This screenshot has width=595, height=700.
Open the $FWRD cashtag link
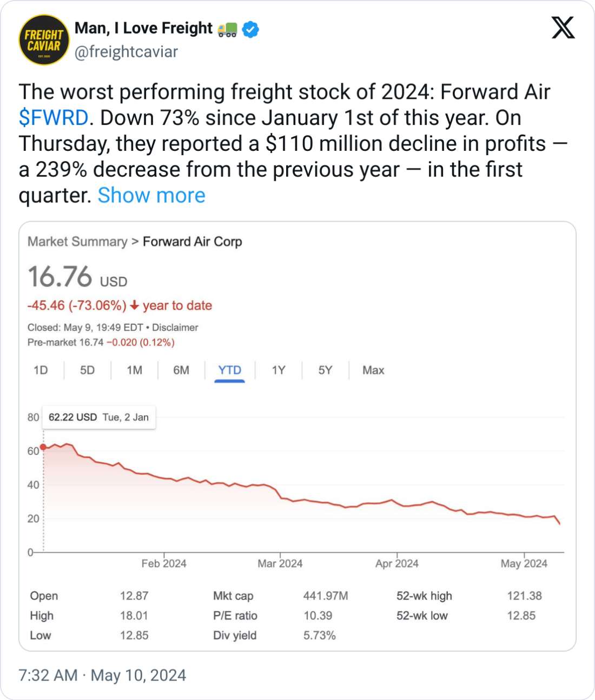pyautogui.click(x=53, y=117)
